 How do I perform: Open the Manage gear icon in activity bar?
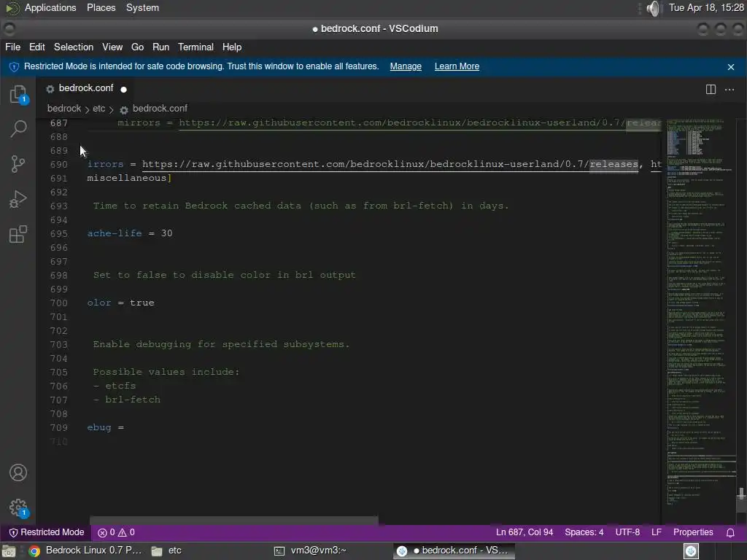(18, 507)
